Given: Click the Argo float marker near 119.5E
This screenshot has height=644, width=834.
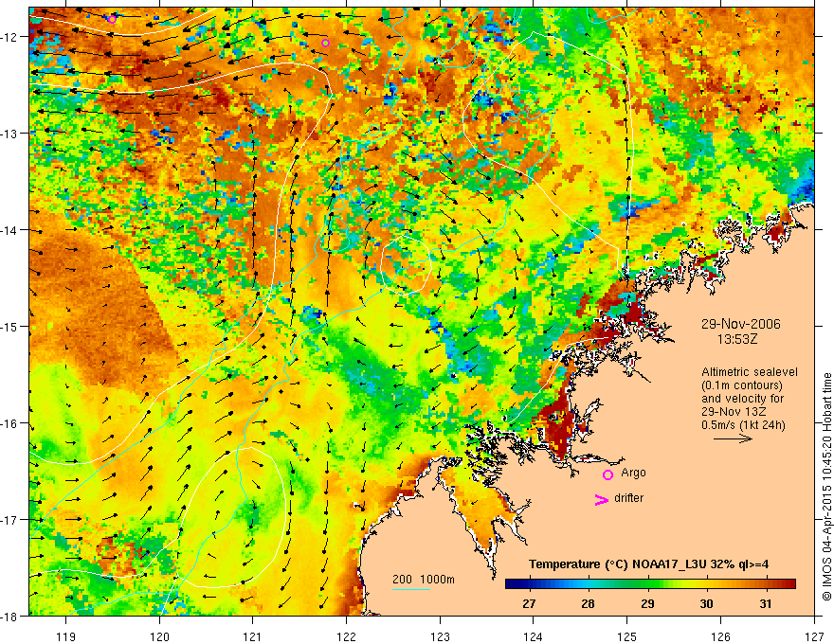Looking at the screenshot, I should 112,19.
